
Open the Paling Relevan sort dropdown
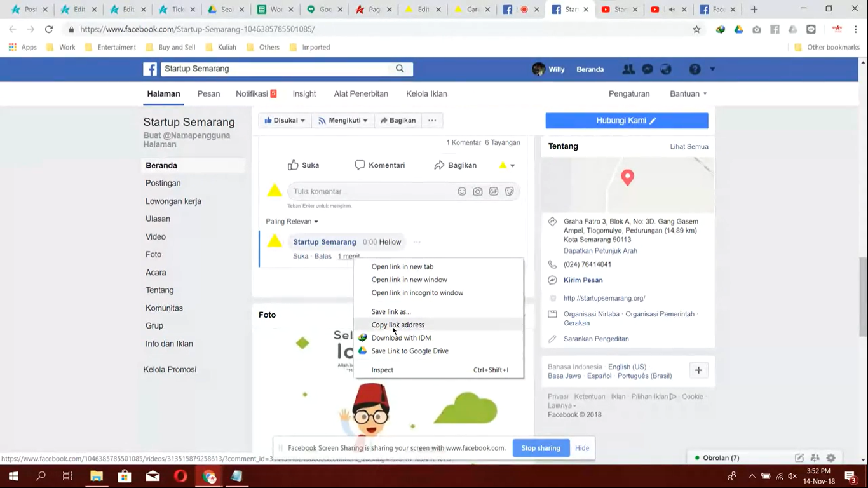pos(292,222)
